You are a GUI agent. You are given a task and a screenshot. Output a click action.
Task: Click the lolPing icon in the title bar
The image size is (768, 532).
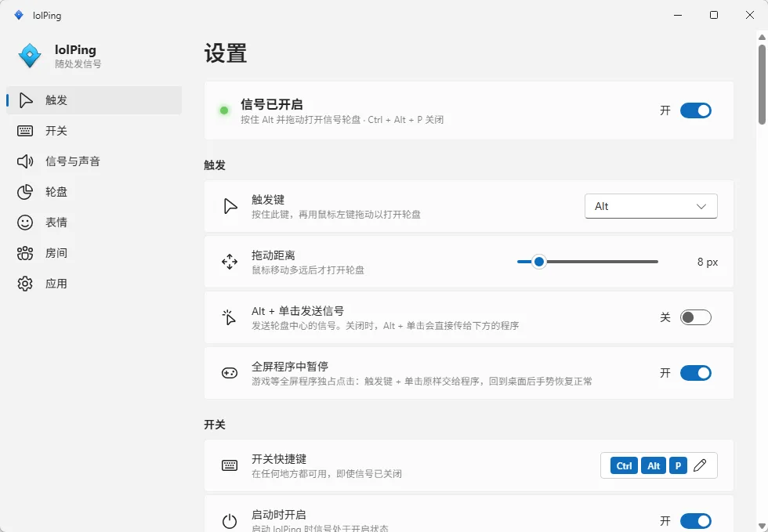[x=19, y=15]
